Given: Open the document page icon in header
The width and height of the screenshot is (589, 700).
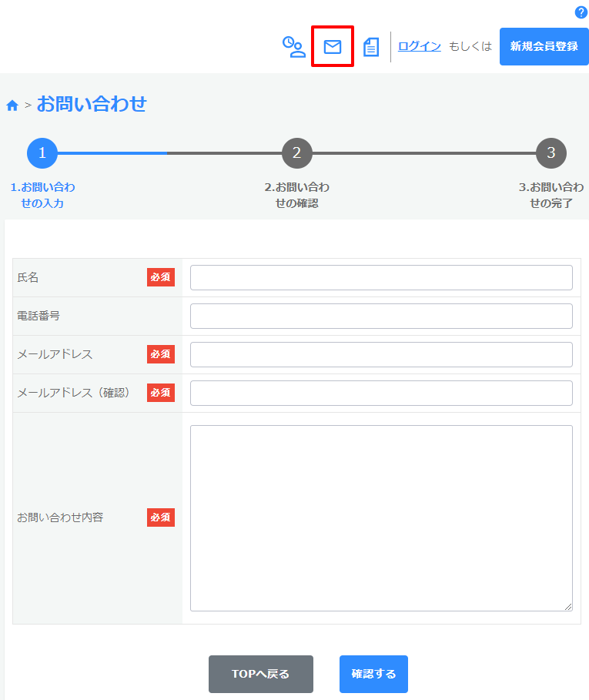Looking at the screenshot, I should point(371,47).
